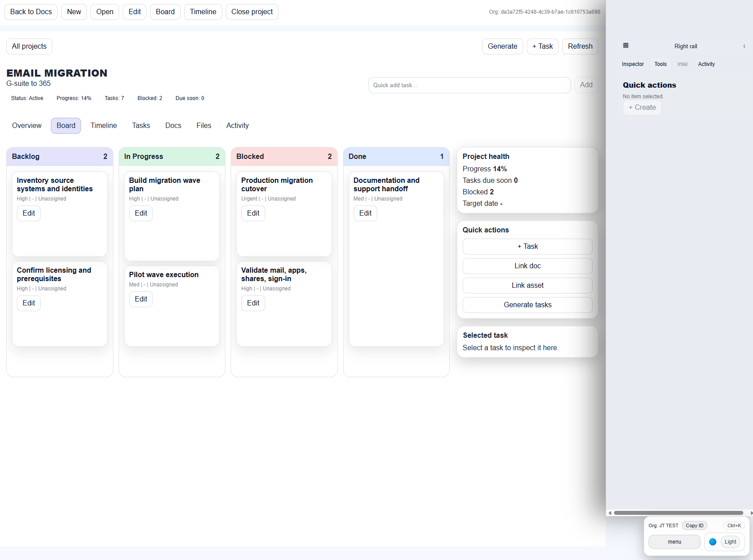Toggle the Light theme switch
Image resolution: width=753 pixels, height=560 pixels.
pos(730,541)
